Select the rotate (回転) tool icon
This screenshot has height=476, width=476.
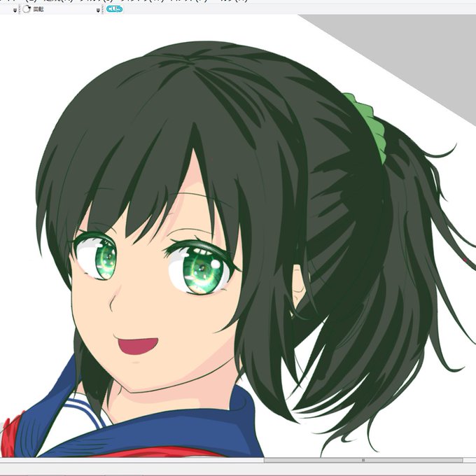[x=27, y=9]
